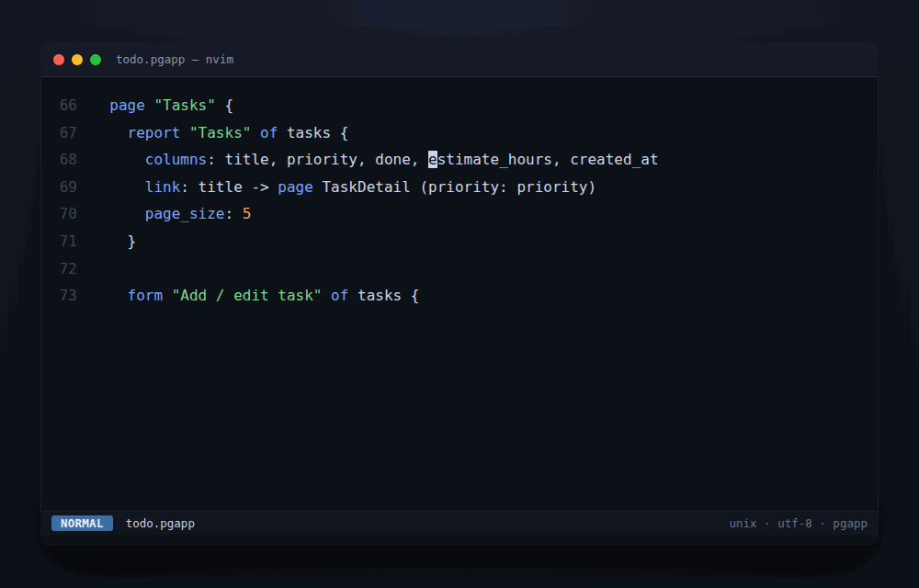The height and width of the screenshot is (588, 919).
Task: Click the "of" keyword on line 67
Action: point(268,133)
